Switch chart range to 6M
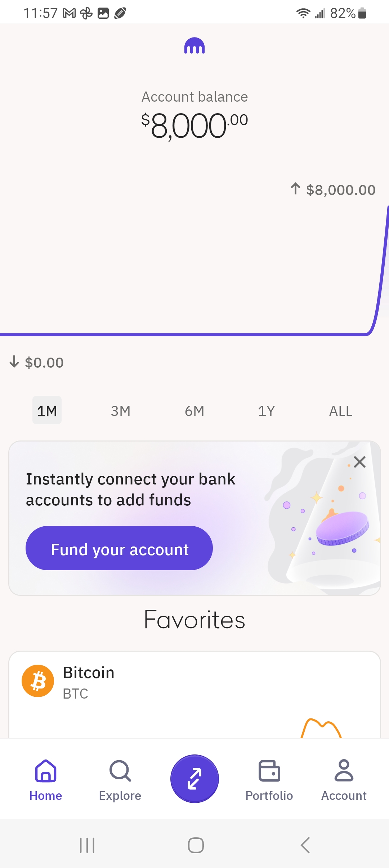This screenshot has width=389, height=868. click(x=194, y=411)
